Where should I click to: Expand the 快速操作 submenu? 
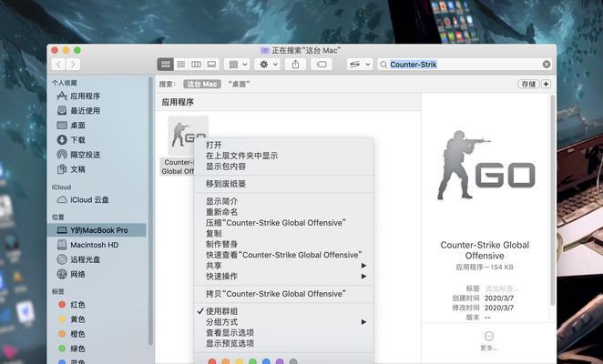pos(284,277)
